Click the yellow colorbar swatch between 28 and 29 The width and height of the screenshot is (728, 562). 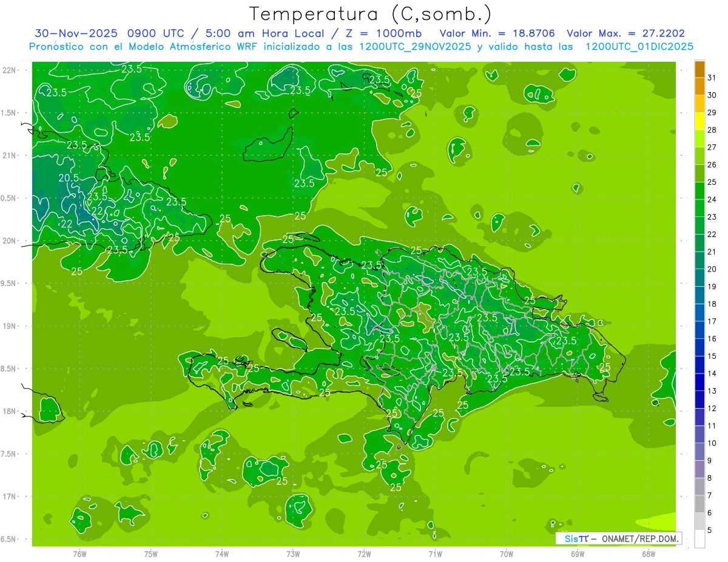pos(699,121)
